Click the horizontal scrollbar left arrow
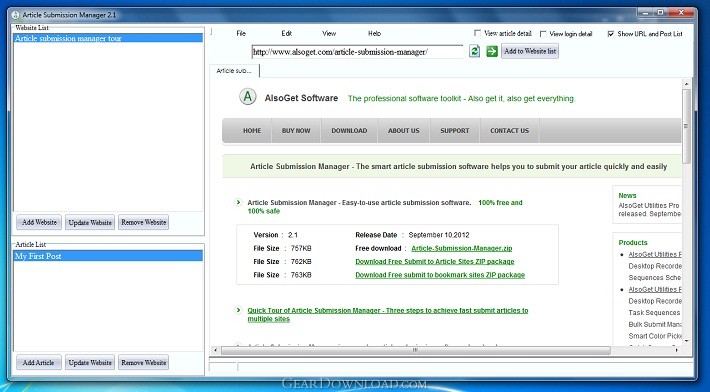Image resolution: width=710 pixels, height=392 pixels. pos(216,350)
